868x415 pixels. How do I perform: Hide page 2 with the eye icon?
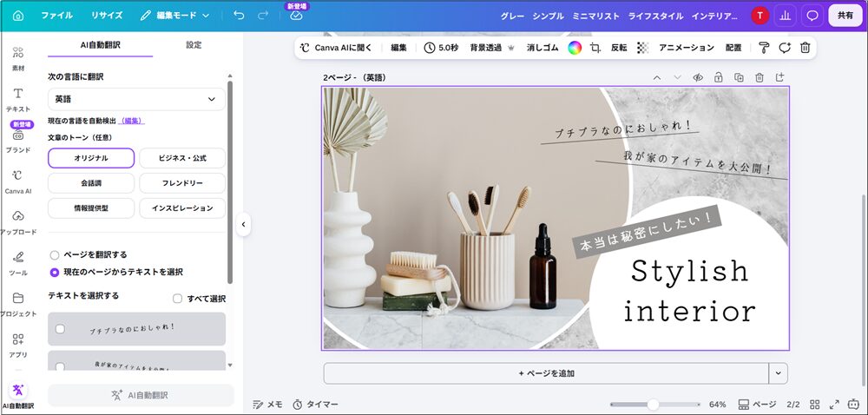(x=698, y=77)
